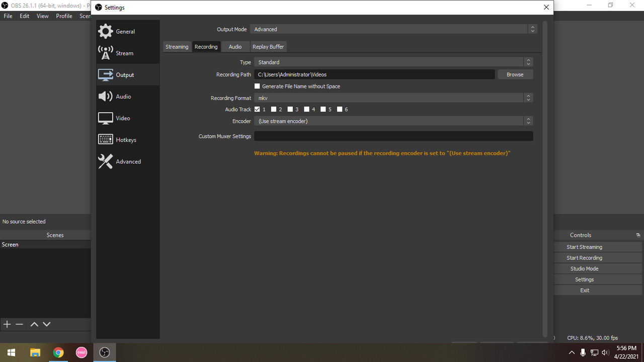Click Start Recording in Controls

pyautogui.click(x=584, y=258)
